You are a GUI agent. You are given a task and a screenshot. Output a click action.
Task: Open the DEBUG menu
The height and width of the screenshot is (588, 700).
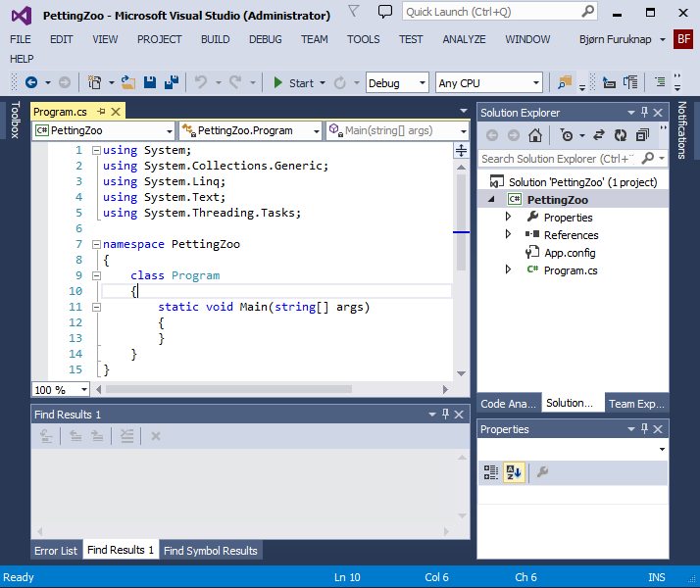tap(265, 39)
